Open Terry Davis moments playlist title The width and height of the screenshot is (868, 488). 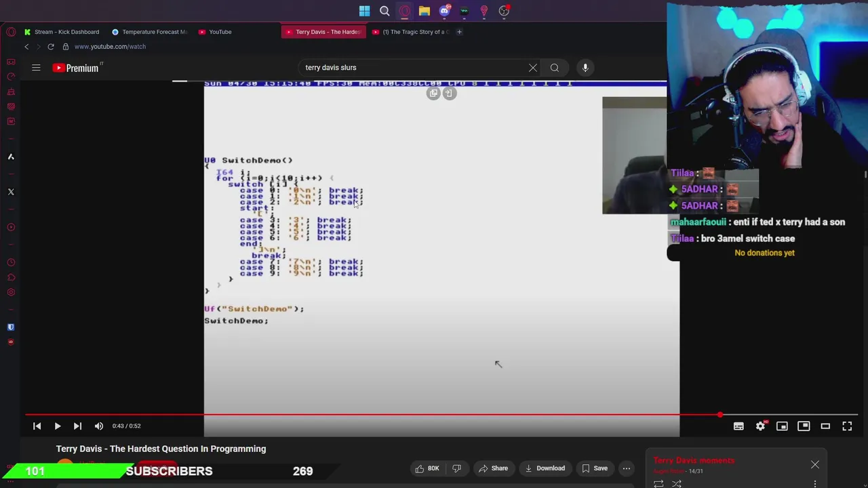click(x=694, y=461)
